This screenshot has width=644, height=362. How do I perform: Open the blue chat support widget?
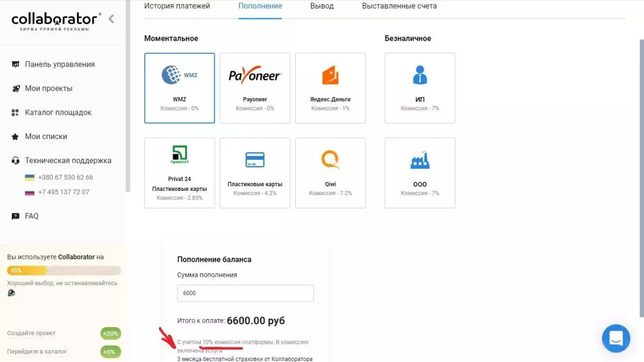[616, 338]
